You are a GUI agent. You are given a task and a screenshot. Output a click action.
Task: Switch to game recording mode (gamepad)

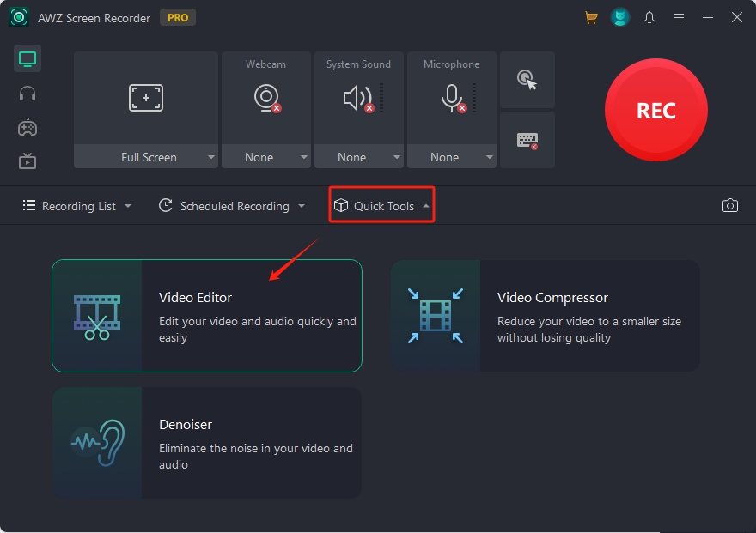pyautogui.click(x=27, y=128)
